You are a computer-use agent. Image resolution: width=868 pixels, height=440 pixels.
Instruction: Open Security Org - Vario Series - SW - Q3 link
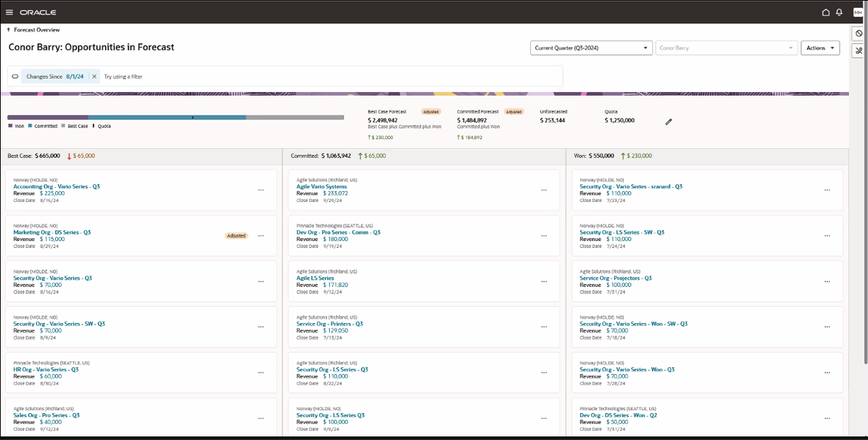pyautogui.click(x=59, y=324)
